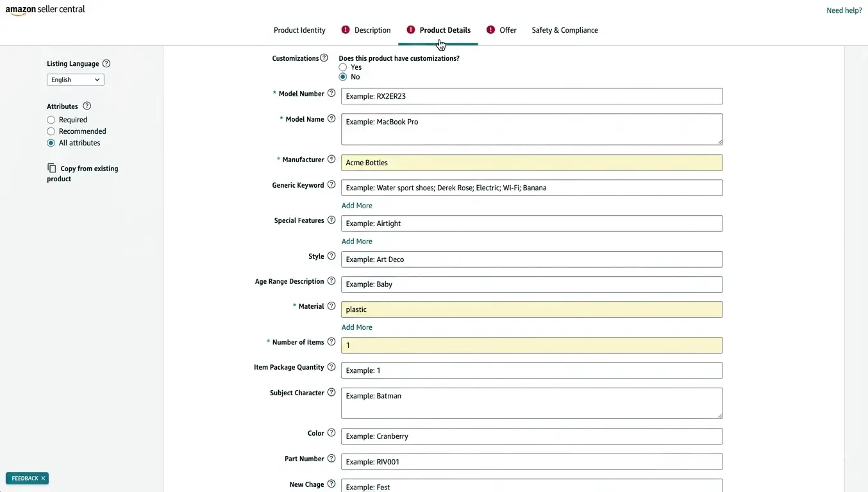
Task: Click Add More under the Material field
Action: pyautogui.click(x=356, y=327)
